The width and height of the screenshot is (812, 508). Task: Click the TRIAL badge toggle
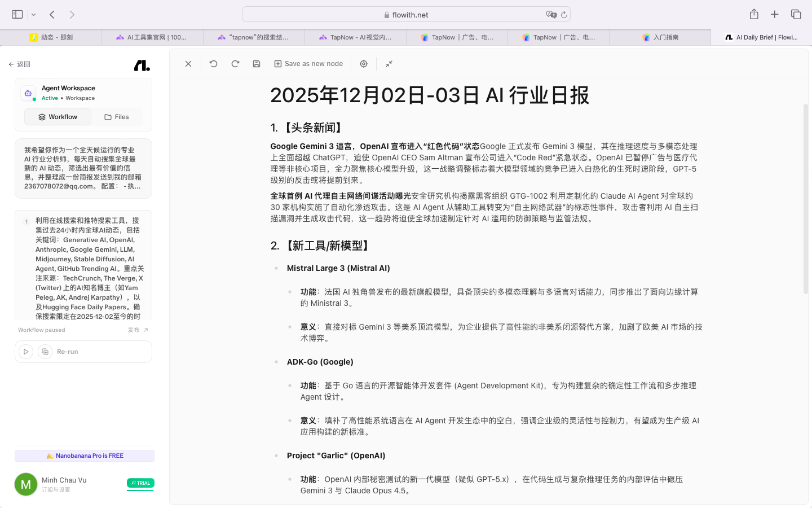(140, 483)
